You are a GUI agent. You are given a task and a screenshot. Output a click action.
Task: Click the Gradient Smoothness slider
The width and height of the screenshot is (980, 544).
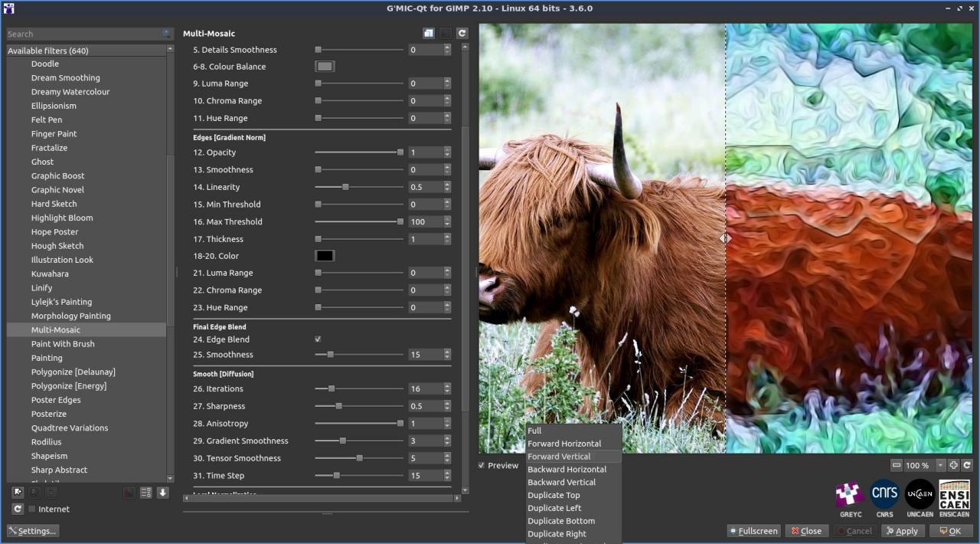[x=359, y=441]
